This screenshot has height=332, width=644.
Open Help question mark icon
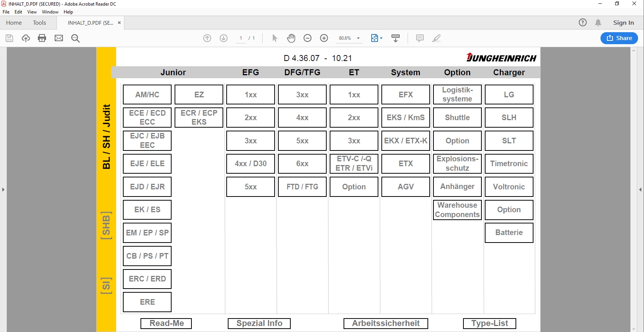click(583, 22)
